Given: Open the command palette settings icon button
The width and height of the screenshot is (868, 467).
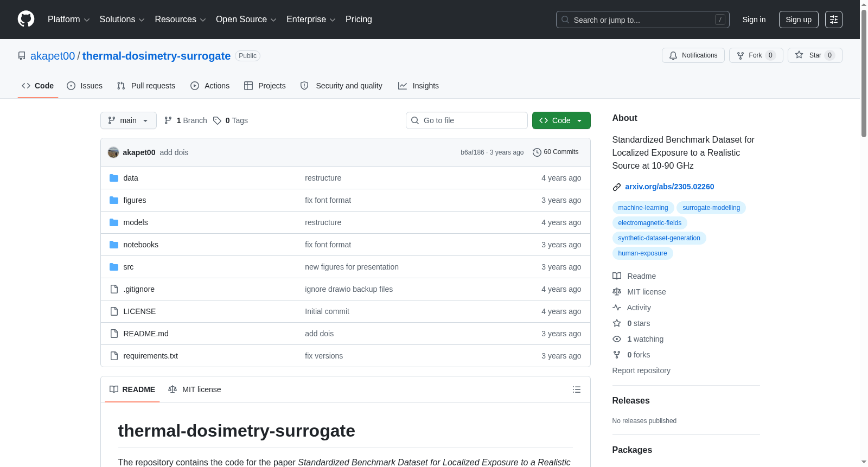Looking at the screenshot, I should click(834, 20).
